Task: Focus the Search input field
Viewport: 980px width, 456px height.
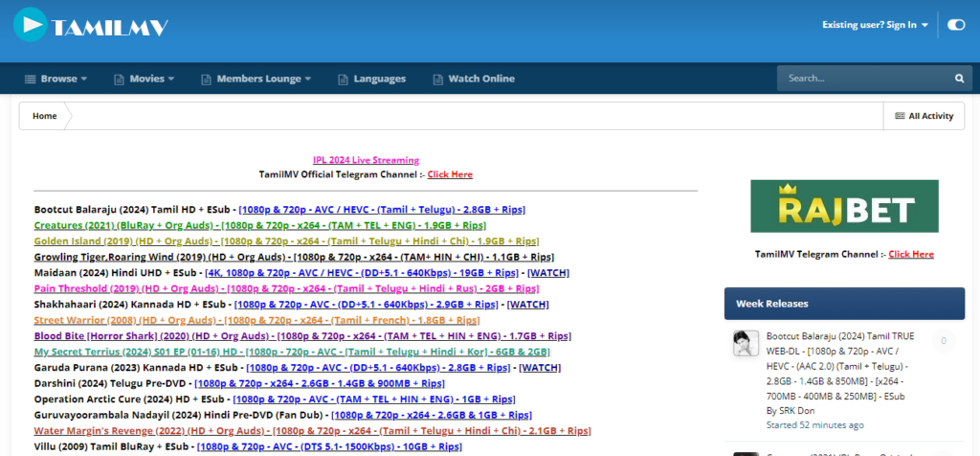Action: tap(865, 79)
